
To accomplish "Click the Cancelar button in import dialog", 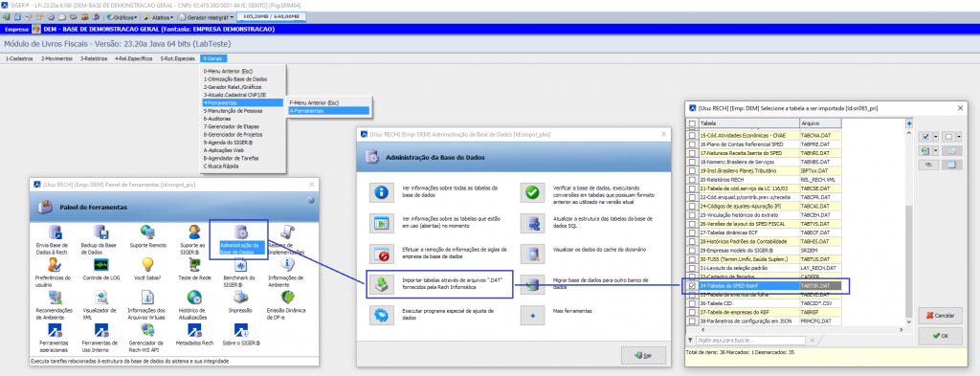I will tap(940, 316).
